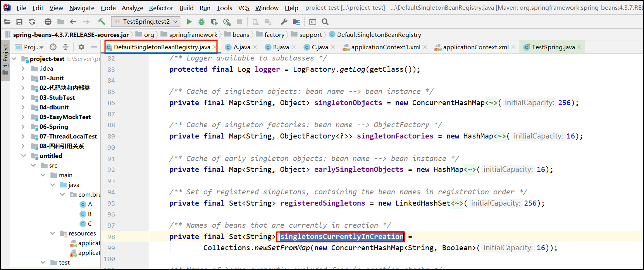Click the factory breadcrumb
This screenshot has height=270, width=644.
coord(274,35)
